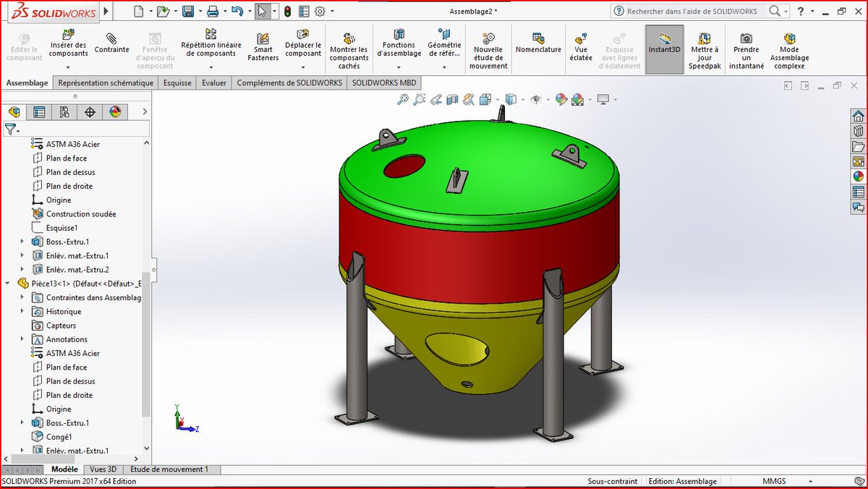
Task: Expand the Annotations tree item
Action: click(x=22, y=339)
